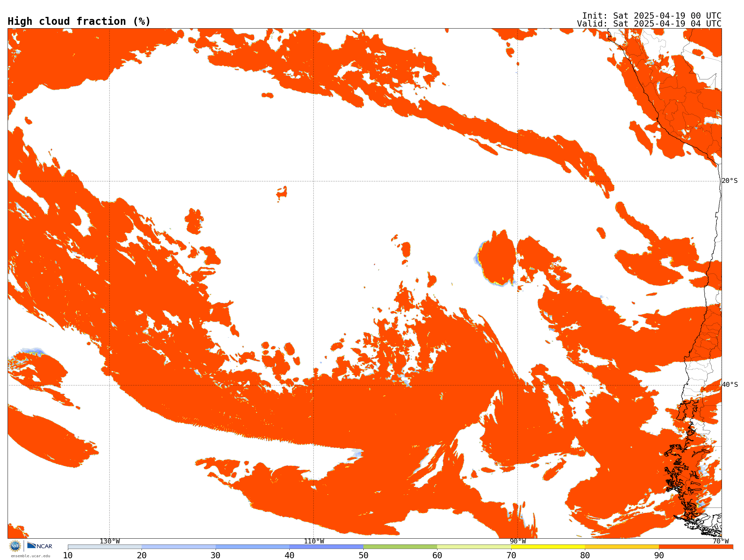Click the 70–80 yellow colorbar segment
Screen dimensions: 744x560
pyautogui.click(x=548, y=547)
